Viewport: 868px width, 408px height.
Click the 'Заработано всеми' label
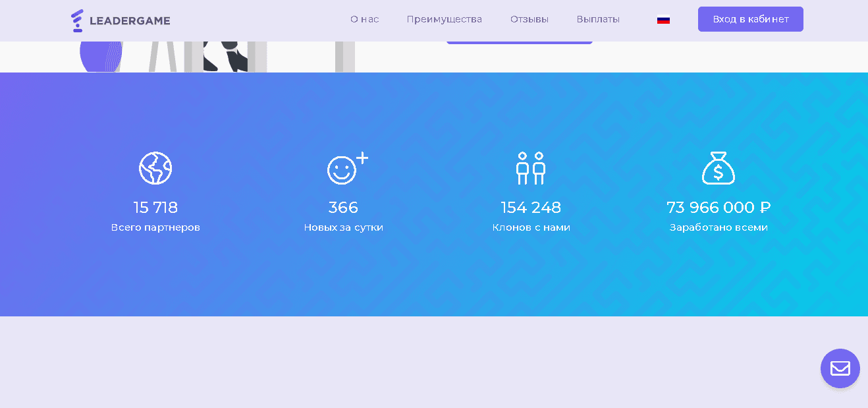pos(719,227)
